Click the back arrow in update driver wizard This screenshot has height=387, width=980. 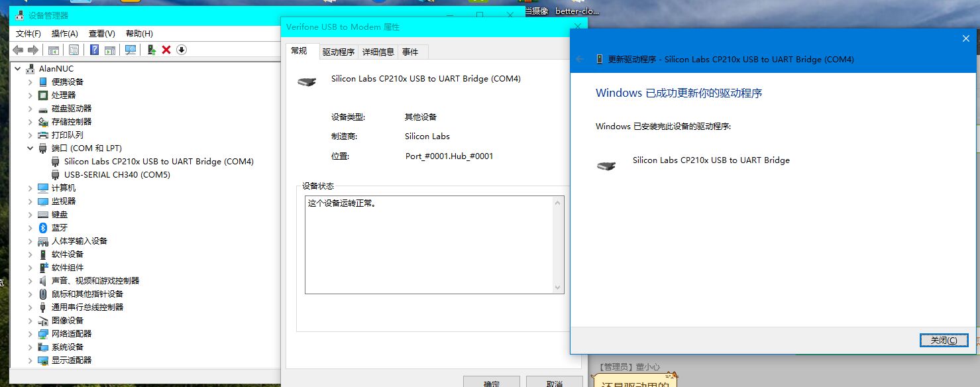[x=580, y=59]
